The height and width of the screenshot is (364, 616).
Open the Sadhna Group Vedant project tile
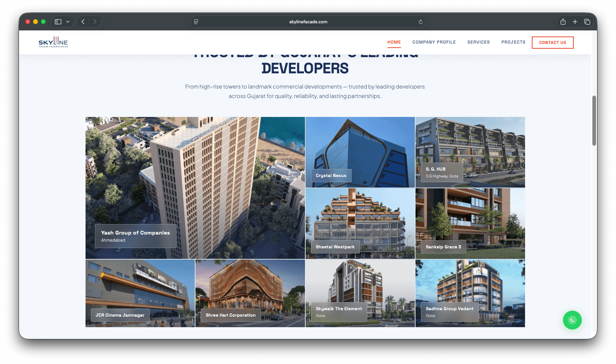tap(470, 293)
